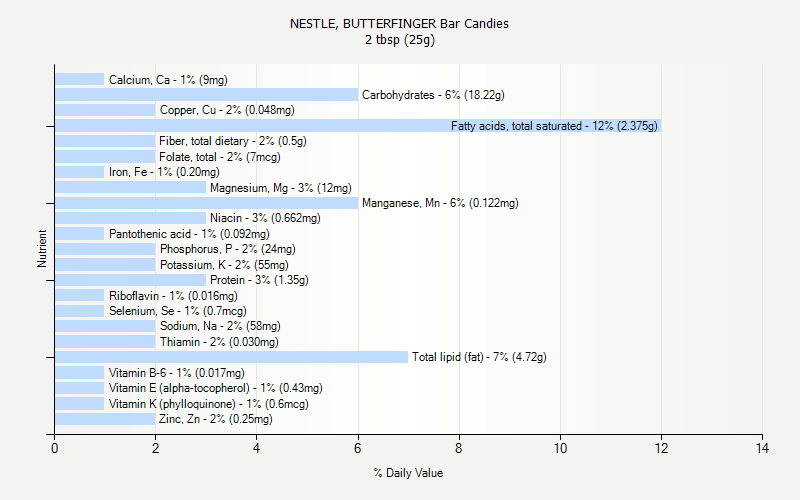This screenshot has height=500, width=800.
Task: Click the Calcium, Ca 1% label
Action: (x=168, y=80)
